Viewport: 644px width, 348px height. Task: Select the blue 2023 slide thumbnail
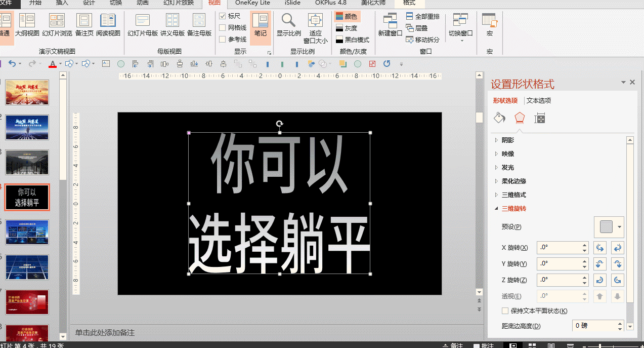(27, 127)
